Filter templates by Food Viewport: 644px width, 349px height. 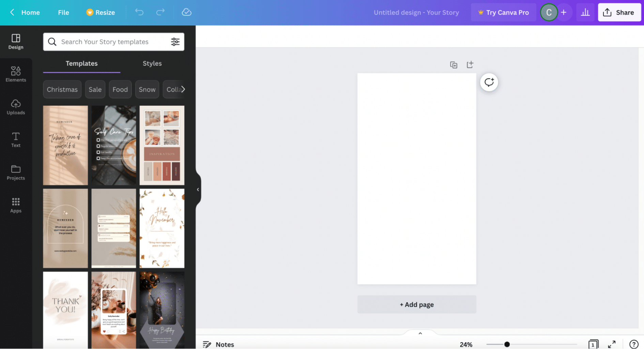coord(120,89)
